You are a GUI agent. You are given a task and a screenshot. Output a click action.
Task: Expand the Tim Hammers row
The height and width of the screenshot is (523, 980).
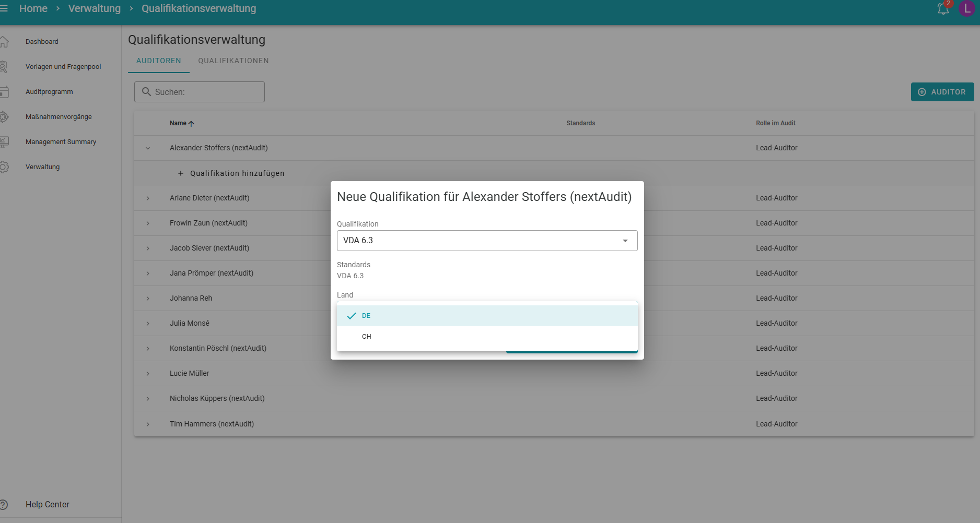click(x=148, y=424)
